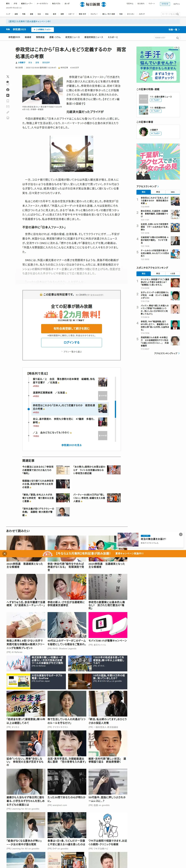The width and height of the screenshot is (186, 868).
Task: Close the floating 政治の舞台裏 popup
Action: pyautogui.click(x=181, y=534)
